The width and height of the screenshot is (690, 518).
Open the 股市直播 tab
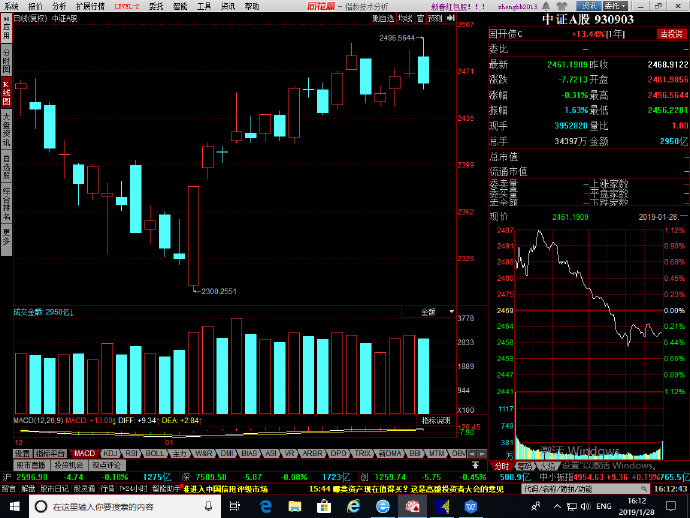31,465
